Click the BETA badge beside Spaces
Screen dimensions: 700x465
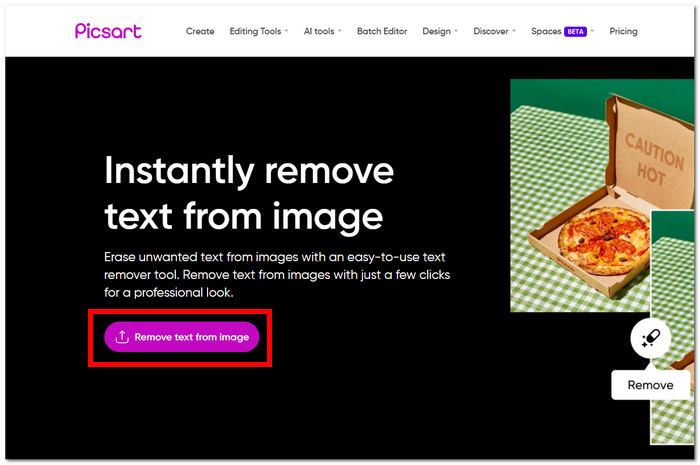576,32
